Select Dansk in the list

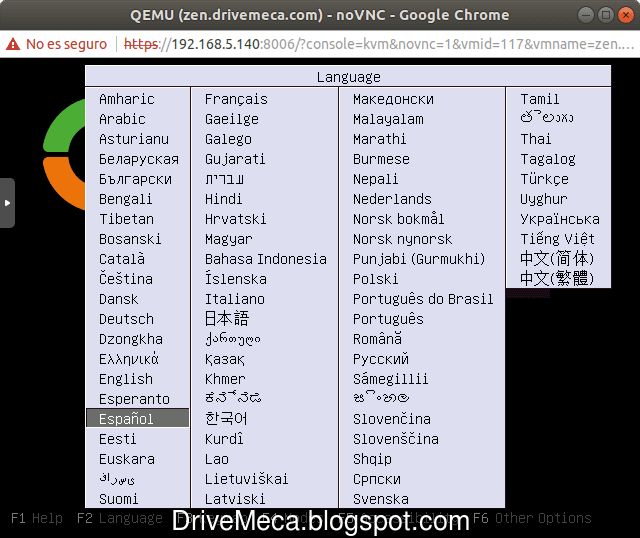pyautogui.click(x=118, y=299)
